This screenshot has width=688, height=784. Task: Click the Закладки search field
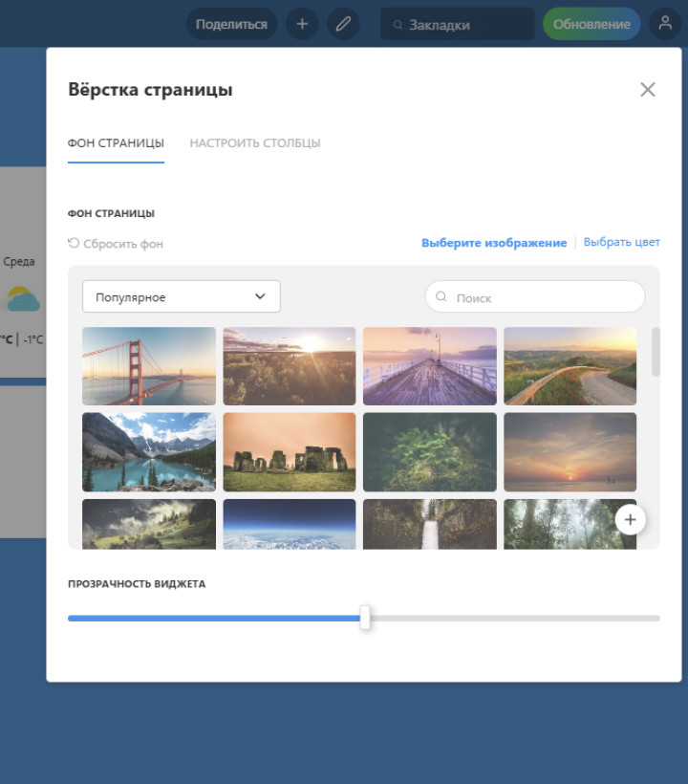[457, 25]
